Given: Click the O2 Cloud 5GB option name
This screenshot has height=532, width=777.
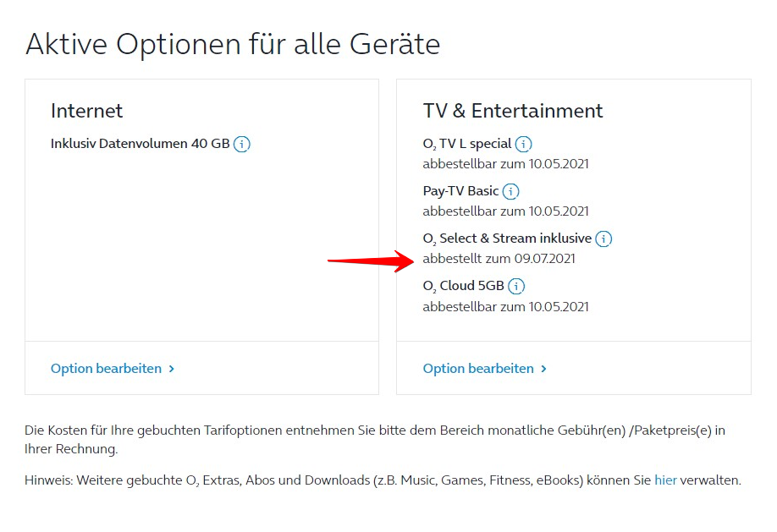Looking at the screenshot, I should click(463, 286).
